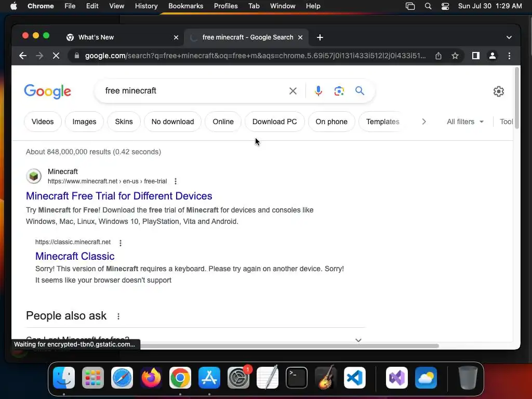This screenshot has height=399, width=532.
Task: Apply the Skins filter chip
Action: coord(124,122)
